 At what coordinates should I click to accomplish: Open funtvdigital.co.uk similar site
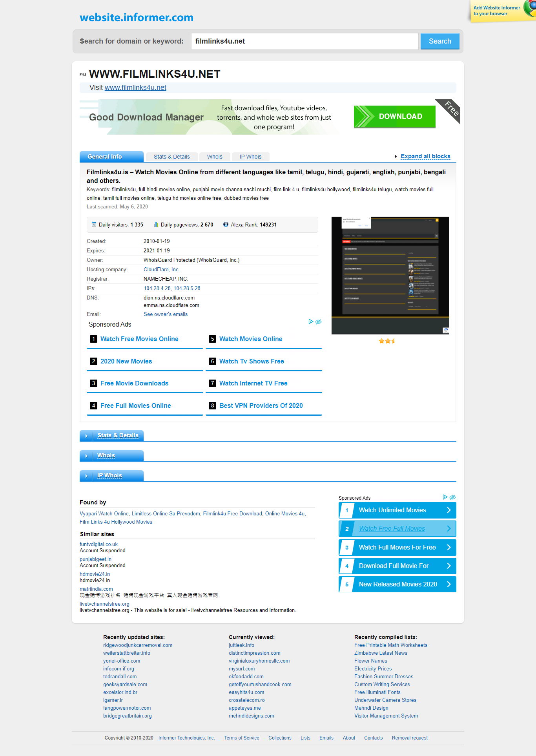pyautogui.click(x=98, y=544)
